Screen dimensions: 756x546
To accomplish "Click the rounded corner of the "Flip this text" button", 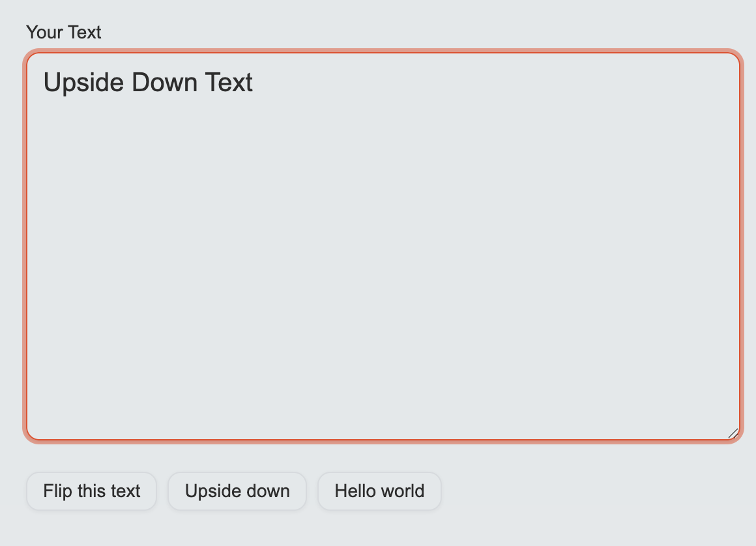I will (31, 478).
